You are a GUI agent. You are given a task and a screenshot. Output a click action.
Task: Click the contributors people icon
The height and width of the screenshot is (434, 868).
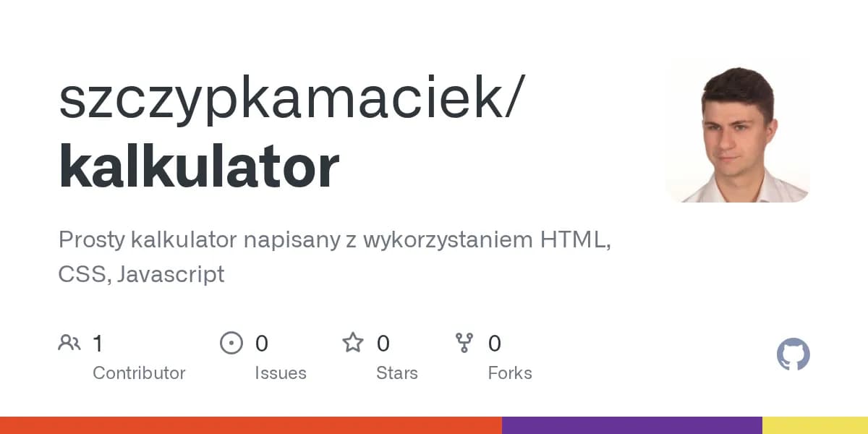(x=69, y=343)
